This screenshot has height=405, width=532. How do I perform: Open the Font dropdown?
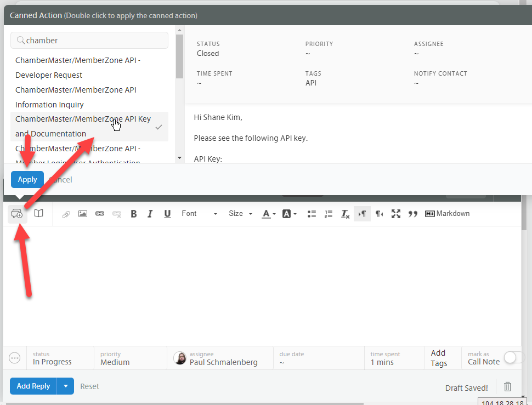(200, 214)
